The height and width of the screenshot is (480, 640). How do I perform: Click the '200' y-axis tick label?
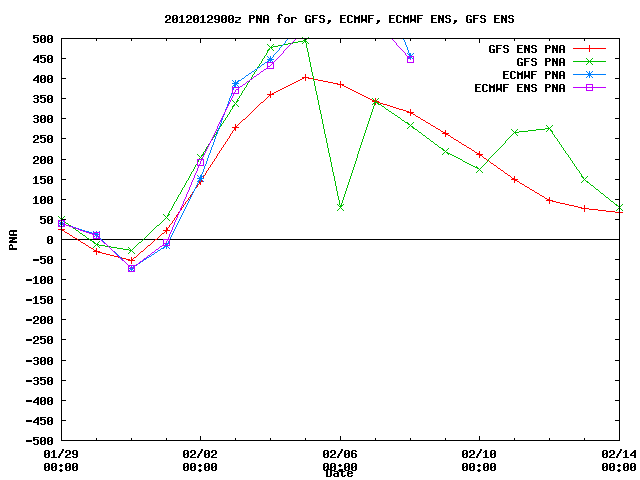[43, 160]
